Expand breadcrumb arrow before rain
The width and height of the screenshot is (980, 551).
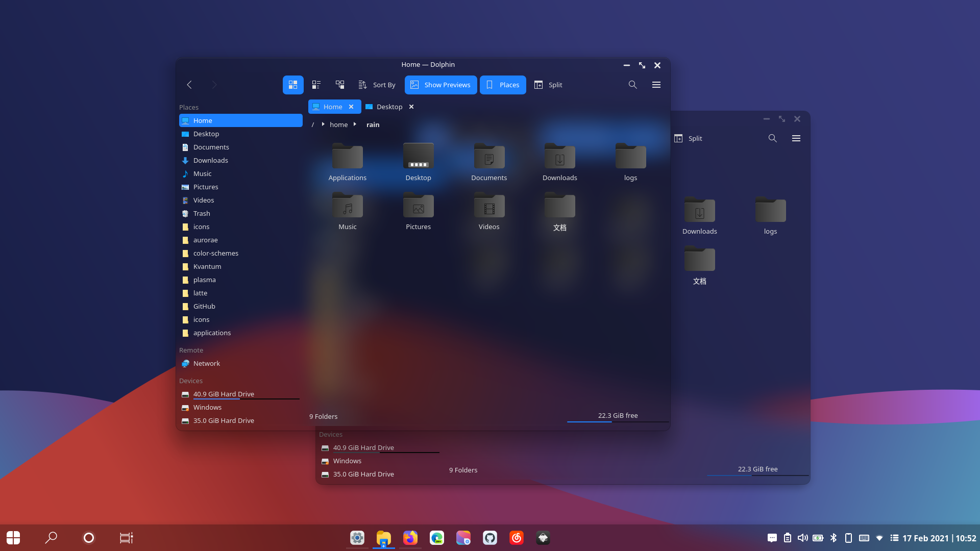tap(355, 124)
